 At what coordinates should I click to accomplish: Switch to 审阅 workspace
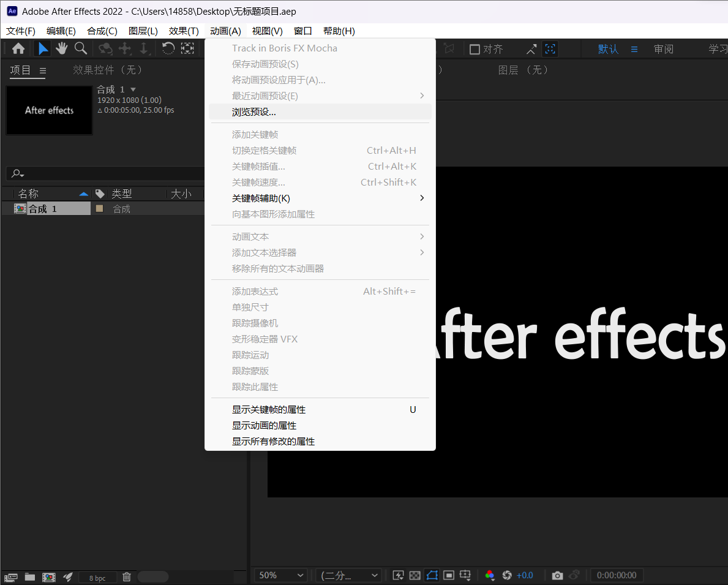coord(664,49)
